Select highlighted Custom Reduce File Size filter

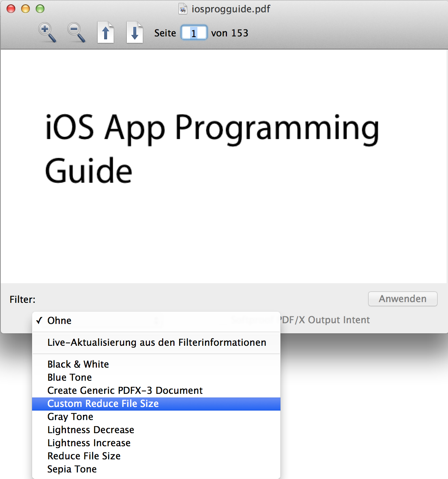156,404
